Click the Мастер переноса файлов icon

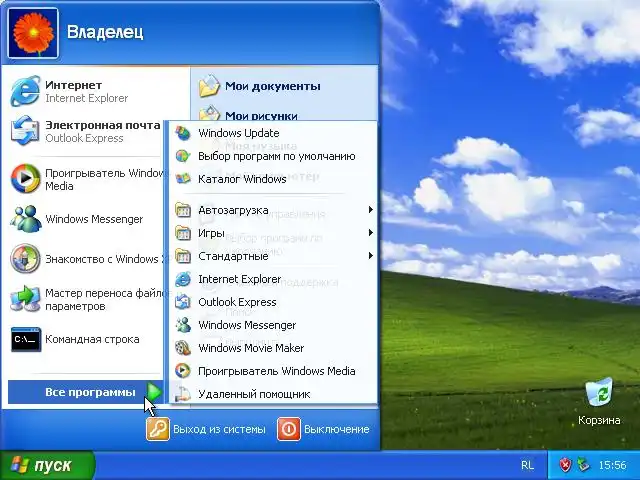(x=25, y=299)
